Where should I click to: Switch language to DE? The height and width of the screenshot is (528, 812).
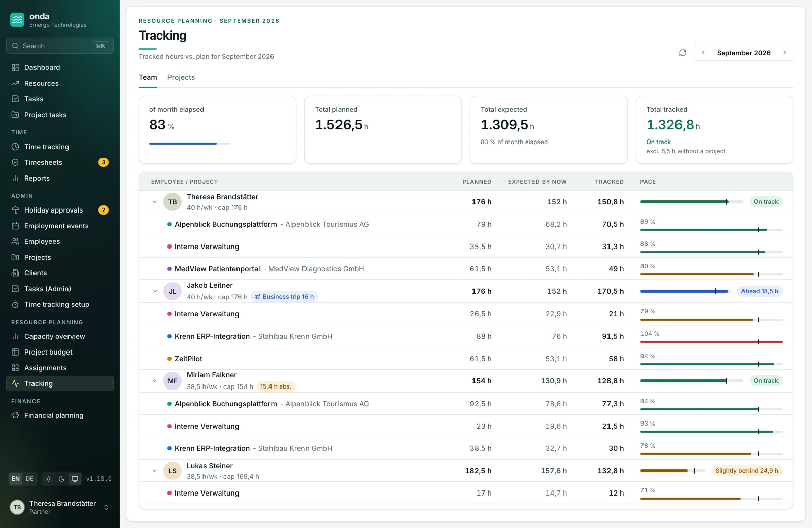(30, 479)
